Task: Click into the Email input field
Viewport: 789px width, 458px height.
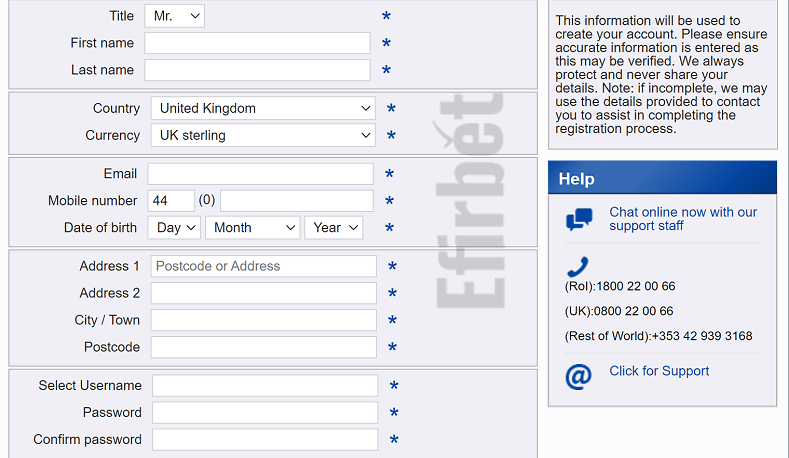Action: point(261,174)
